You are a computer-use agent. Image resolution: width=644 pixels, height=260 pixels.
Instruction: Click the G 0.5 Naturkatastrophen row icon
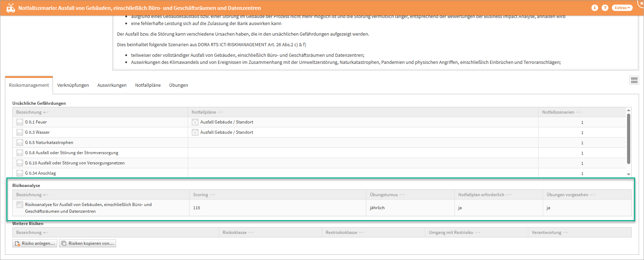20,143
